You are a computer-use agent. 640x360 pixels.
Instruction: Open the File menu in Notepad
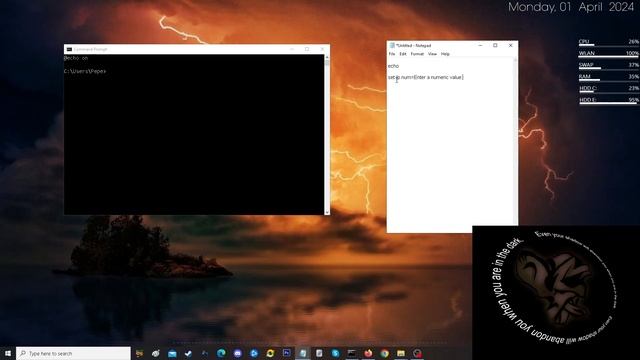392,54
